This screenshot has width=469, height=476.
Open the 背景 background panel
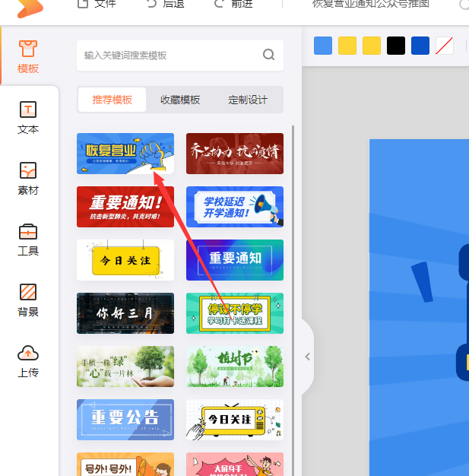click(x=28, y=300)
